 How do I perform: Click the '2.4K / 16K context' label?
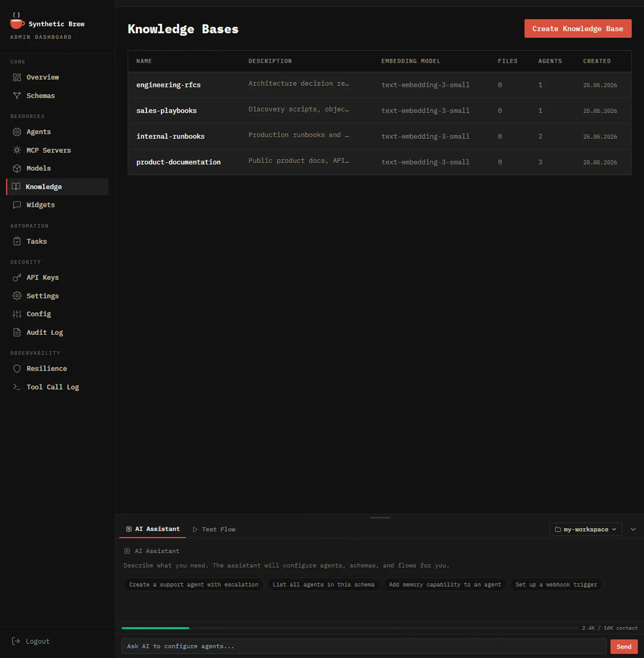click(x=609, y=628)
